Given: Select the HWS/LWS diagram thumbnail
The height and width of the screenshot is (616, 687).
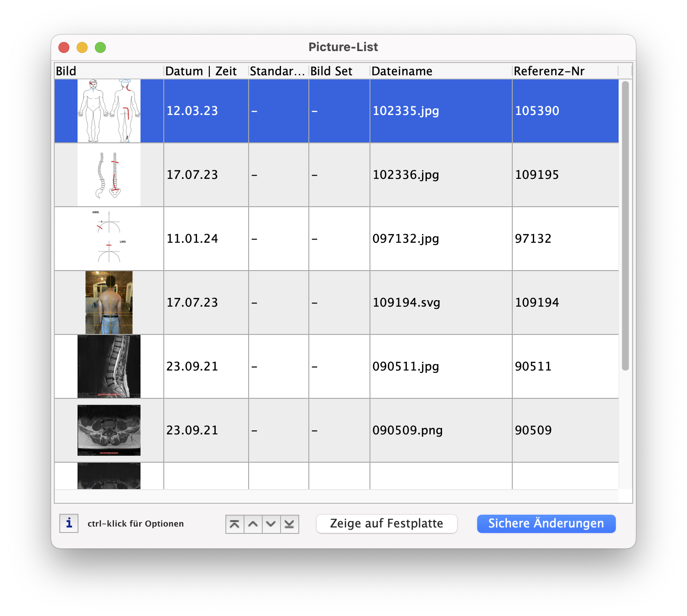Looking at the screenshot, I should coord(109,239).
